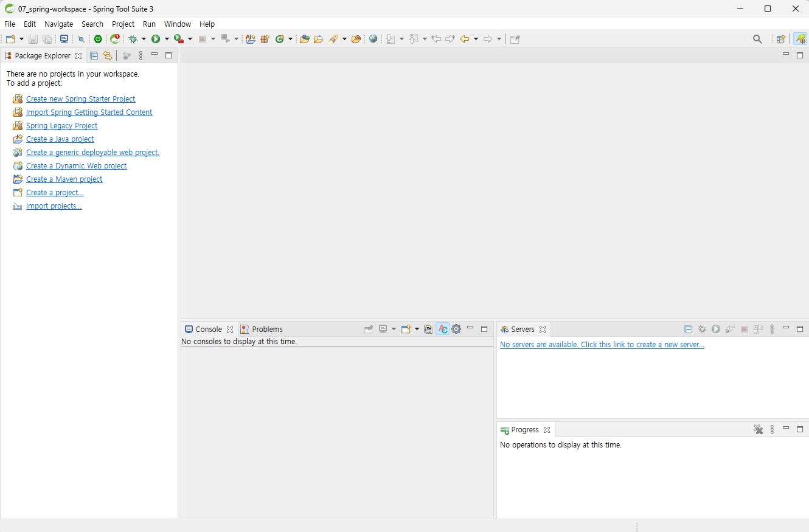Viewport: 809px width, 532px height.
Task: Expand the Debug dropdown arrow
Action: tap(144, 39)
